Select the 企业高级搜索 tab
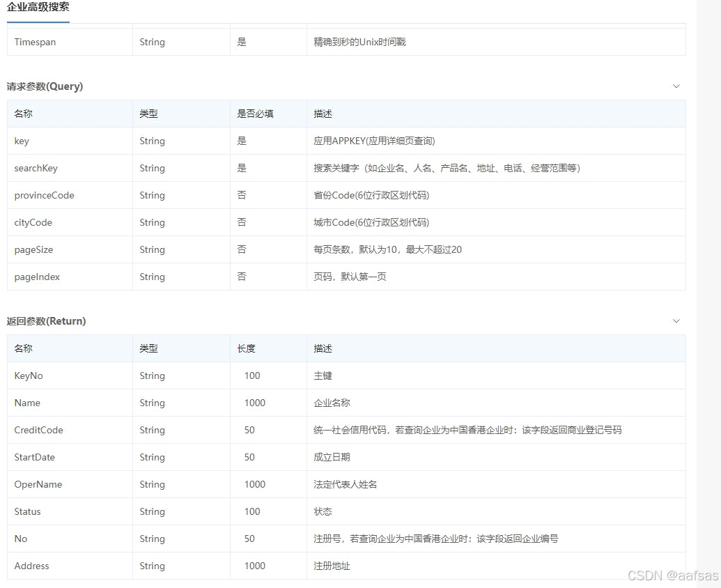This screenshot has height=588, width=721. 38,8
